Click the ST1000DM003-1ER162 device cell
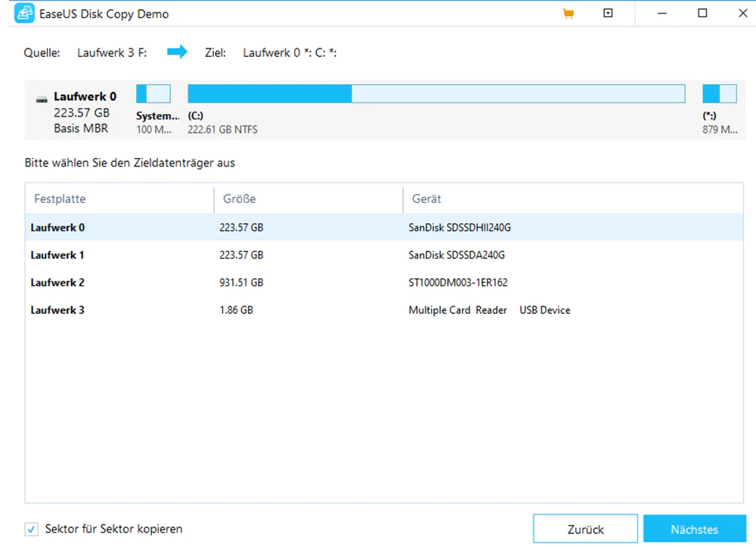Image resolution: width=756 pixels, height=550 pixels. point(458,282)
